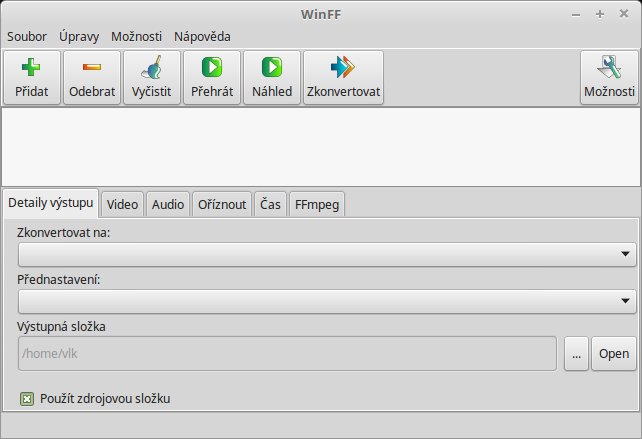Toggle Použít zdrojovou složku checkbox
This screenshot has height=439, width=642.
tap(27, 400)
